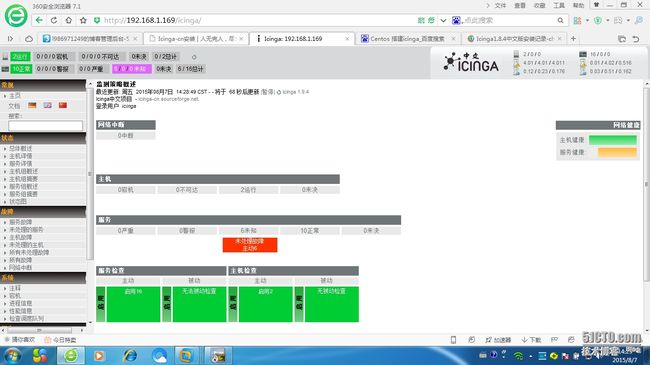Click the Chinese flag documentation icon
Screen dimensions: 650x365
63,105
